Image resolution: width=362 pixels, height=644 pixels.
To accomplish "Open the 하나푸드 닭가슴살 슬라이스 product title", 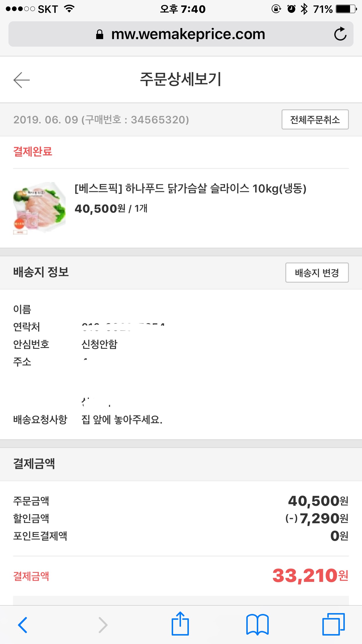I will (x=190, y=189).
